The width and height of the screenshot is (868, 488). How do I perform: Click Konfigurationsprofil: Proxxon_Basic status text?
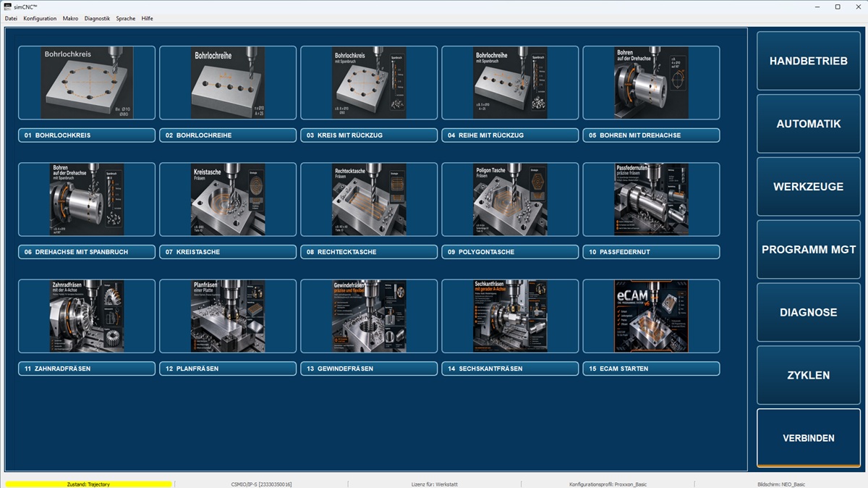click(x=608, y=484)
